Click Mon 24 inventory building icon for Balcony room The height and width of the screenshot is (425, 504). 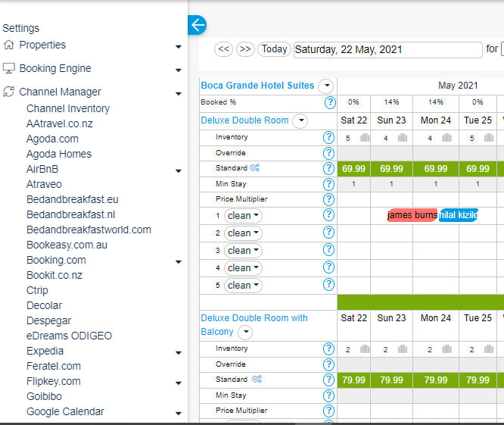tap(446, 348)
